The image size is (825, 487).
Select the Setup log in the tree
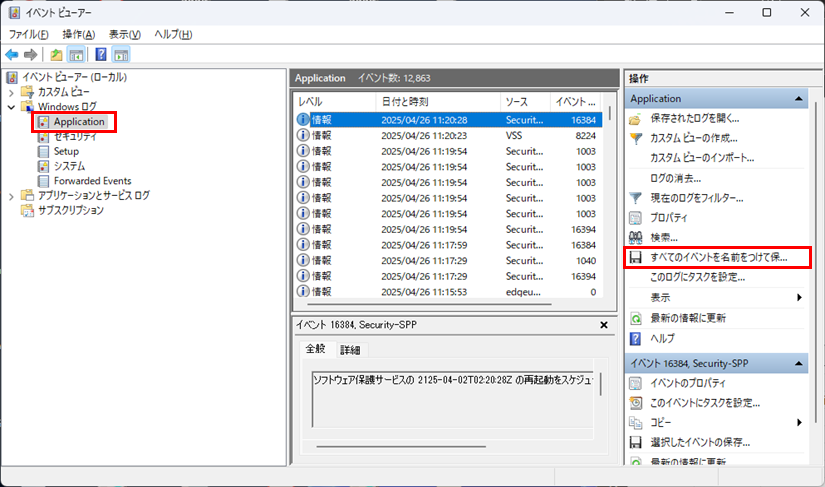pos(66,151)
